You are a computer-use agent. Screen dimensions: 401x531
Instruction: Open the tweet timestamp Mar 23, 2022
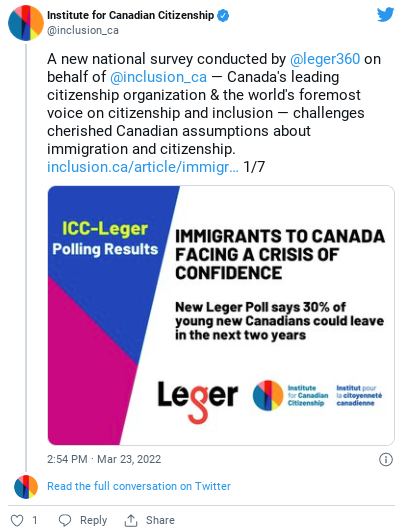point(104,459)
